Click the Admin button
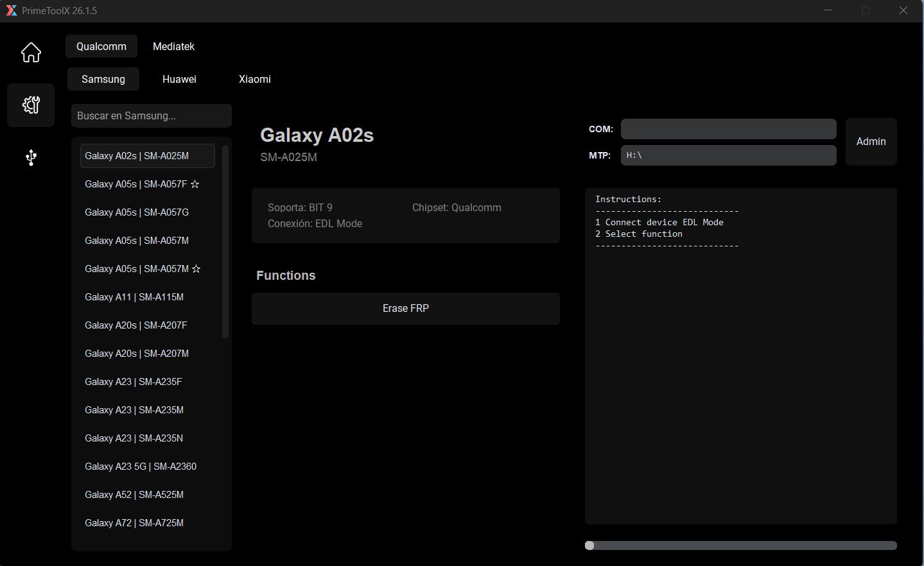This screenshot has width=924, height=566. 871,142
